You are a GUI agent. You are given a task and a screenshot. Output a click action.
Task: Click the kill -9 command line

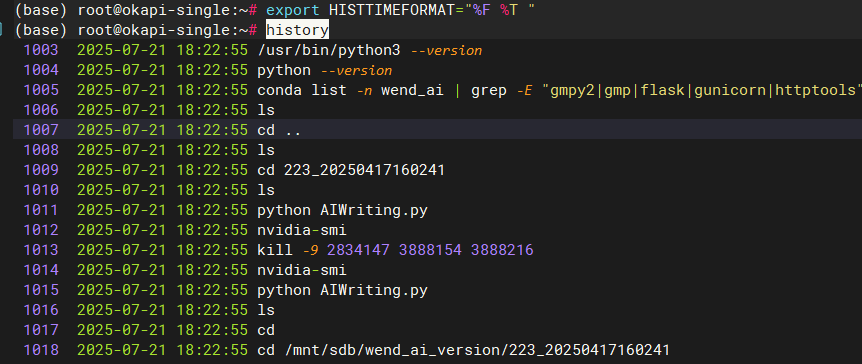coord(395,250)
